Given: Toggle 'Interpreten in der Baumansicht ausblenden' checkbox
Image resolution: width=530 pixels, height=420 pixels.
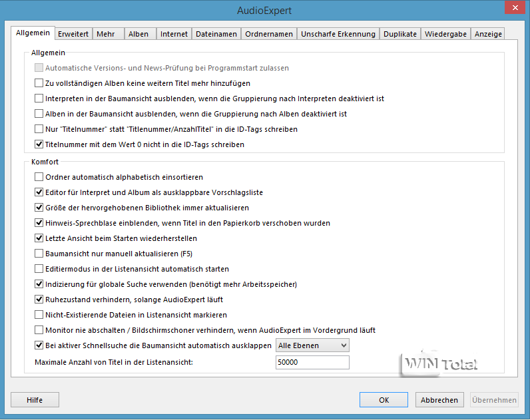Looking at the screenshot, I should [39, 99].
